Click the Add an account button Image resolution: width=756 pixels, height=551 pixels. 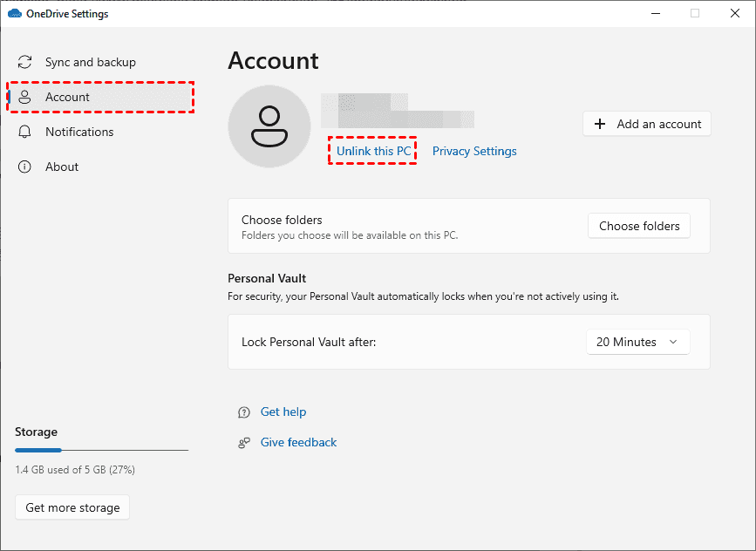click(x=646, y=124)
